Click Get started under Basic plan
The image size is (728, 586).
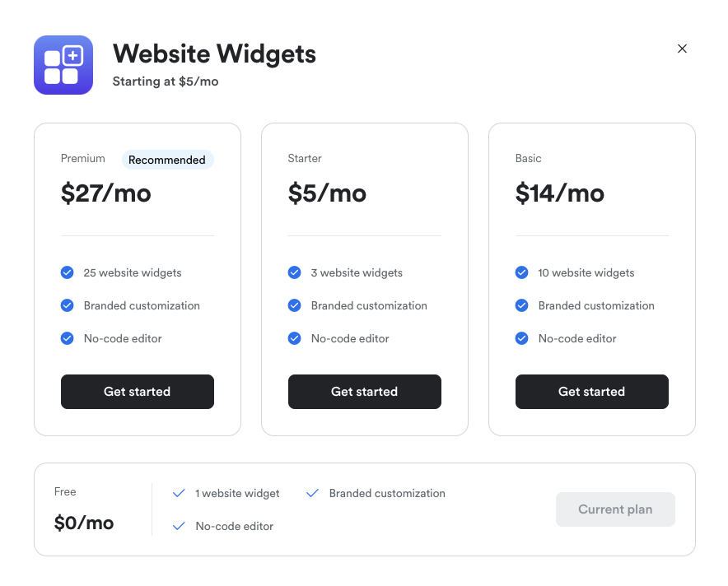(x=592, y=392)
